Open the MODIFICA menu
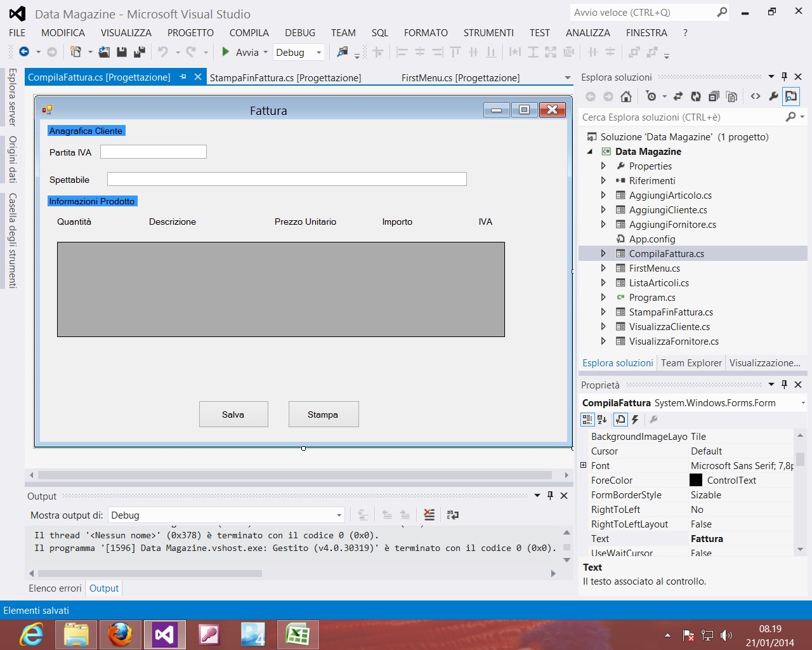 [63, 32]
